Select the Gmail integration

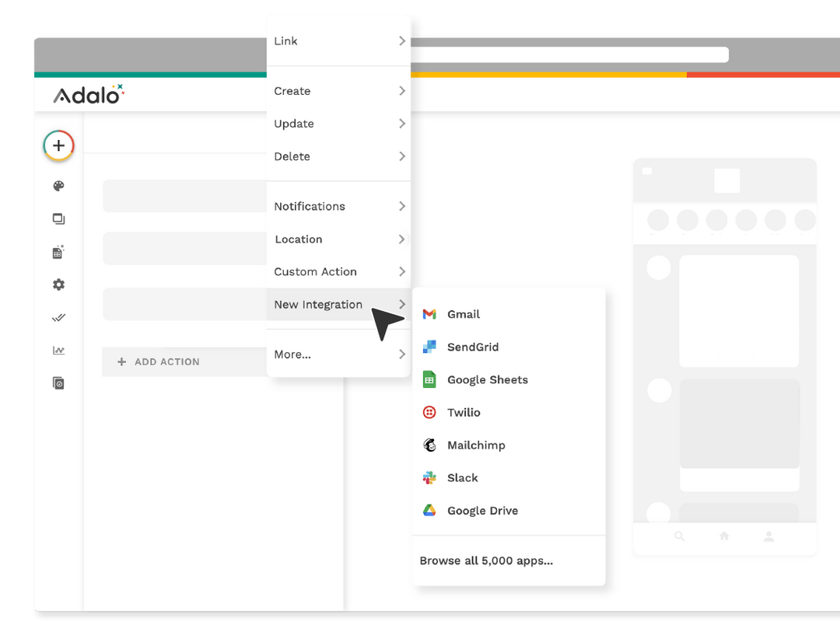click(464, 314)
